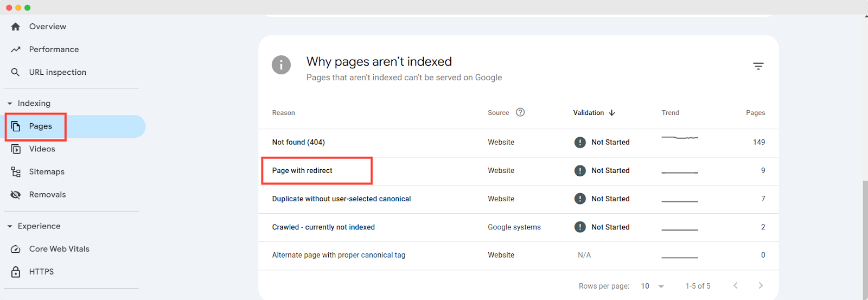The width and height of the screenshot is (868, 300).
Task: Click the HTTPS padlock icon
Action: tap(16, 272)
